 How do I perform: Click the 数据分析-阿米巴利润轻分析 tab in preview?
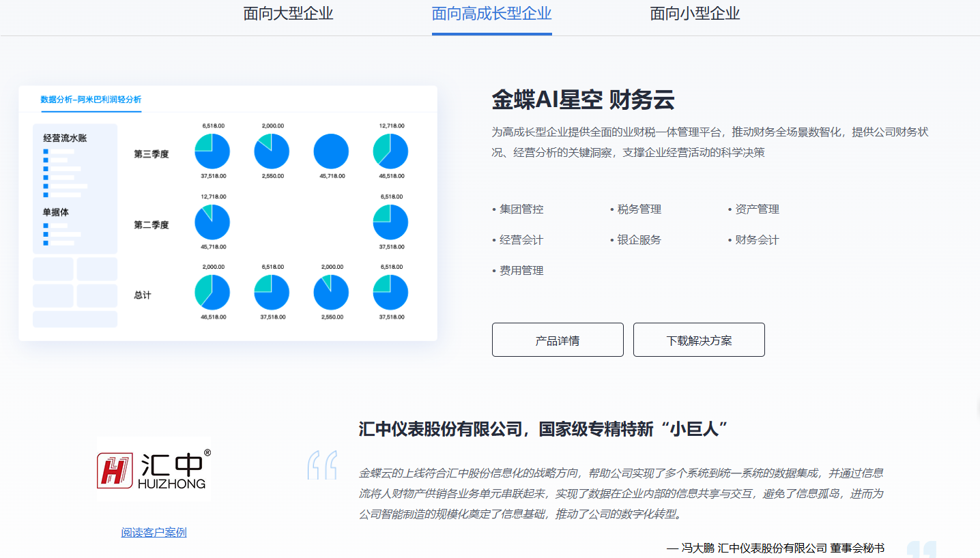pyautogui.click(x=91, y=100)
